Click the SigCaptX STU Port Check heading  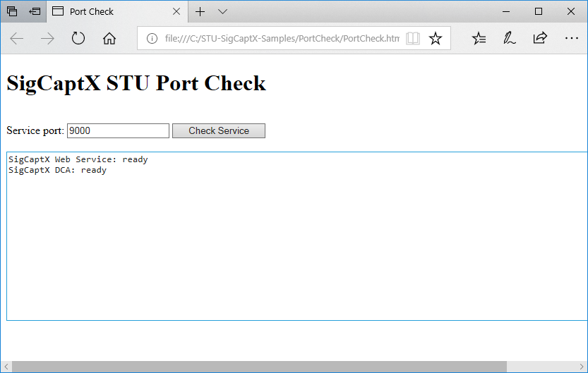coord(136,83)
